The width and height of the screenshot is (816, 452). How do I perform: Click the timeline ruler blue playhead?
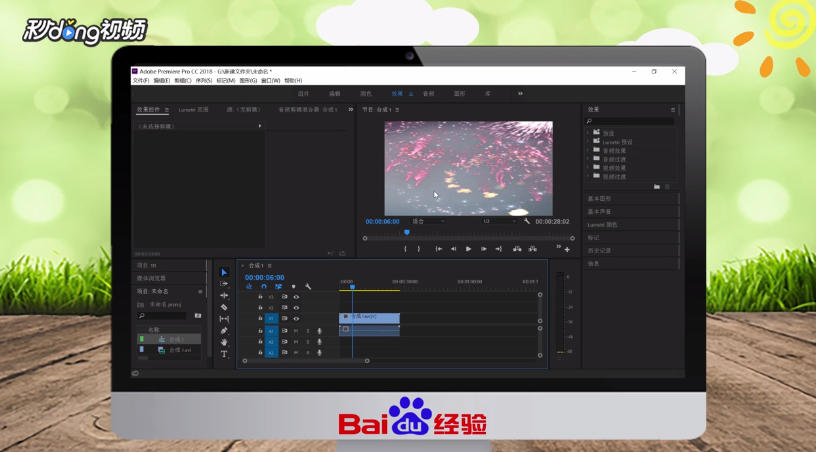pos(352,287)
